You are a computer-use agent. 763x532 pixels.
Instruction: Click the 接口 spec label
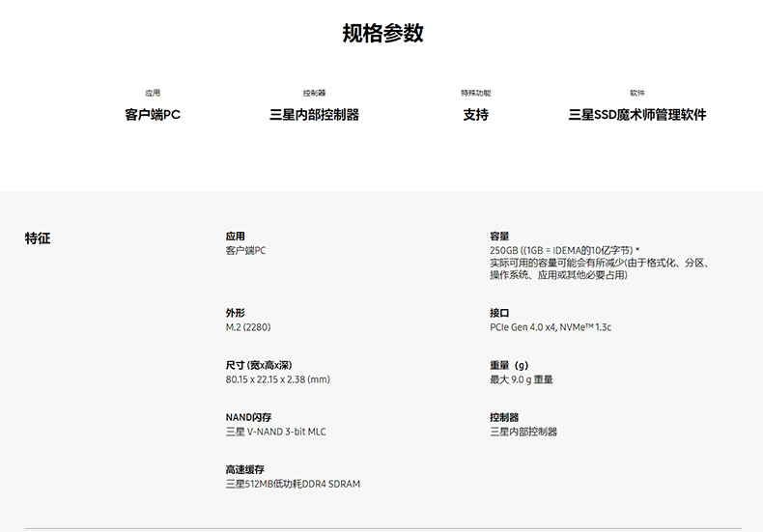(499, 313)
